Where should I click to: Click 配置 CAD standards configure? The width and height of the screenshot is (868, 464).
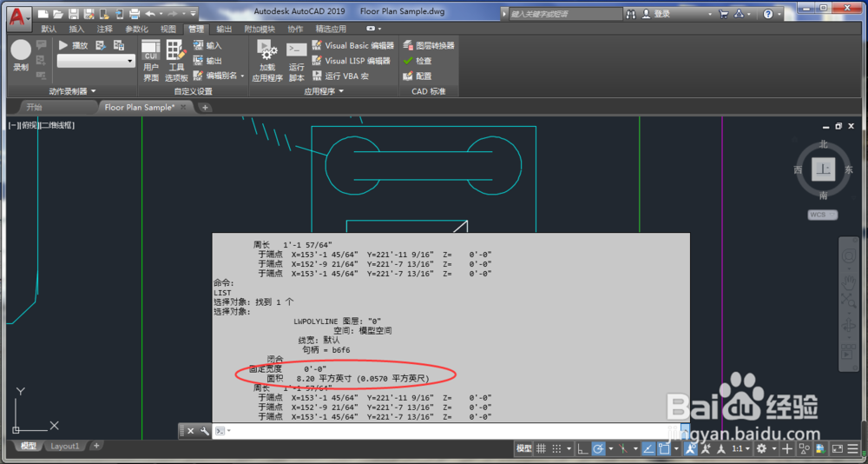point(418,76)
